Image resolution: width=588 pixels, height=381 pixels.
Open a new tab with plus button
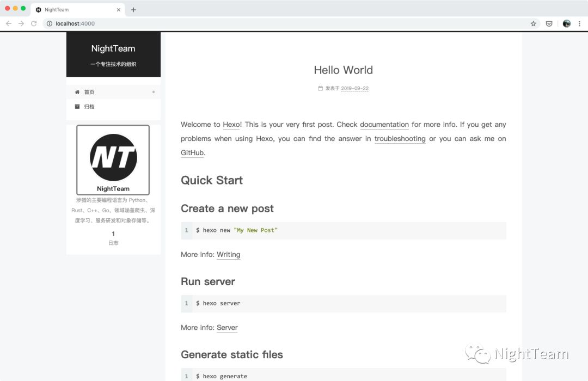[133, 10]
